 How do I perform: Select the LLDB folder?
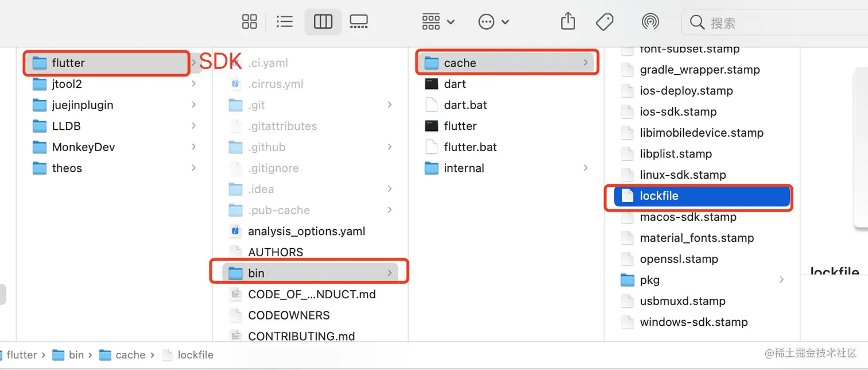coord(114,126)
